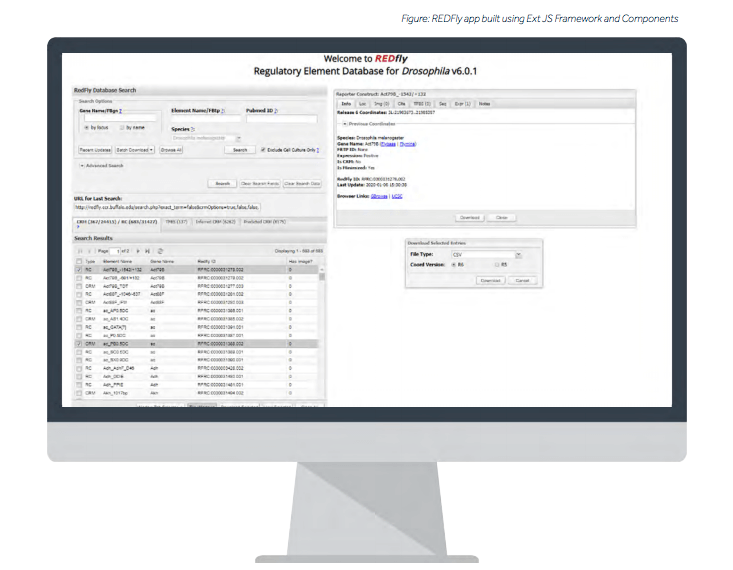
Task: Select the 'by locus' radio option
Action: pyautogui.click(x=87, y=128)
